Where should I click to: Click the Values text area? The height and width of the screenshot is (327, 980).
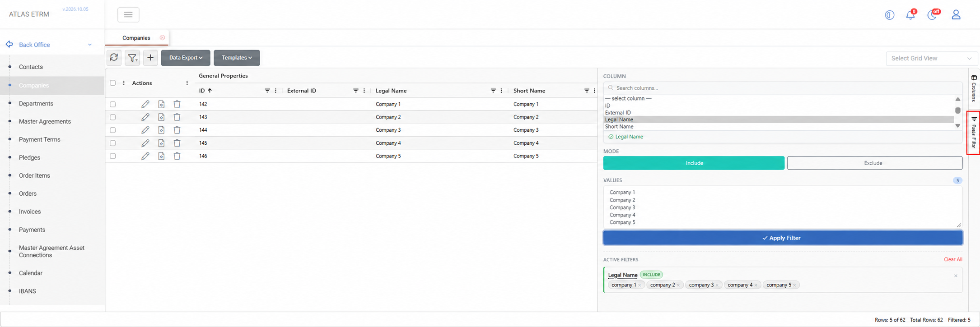[x=783, y=207]
